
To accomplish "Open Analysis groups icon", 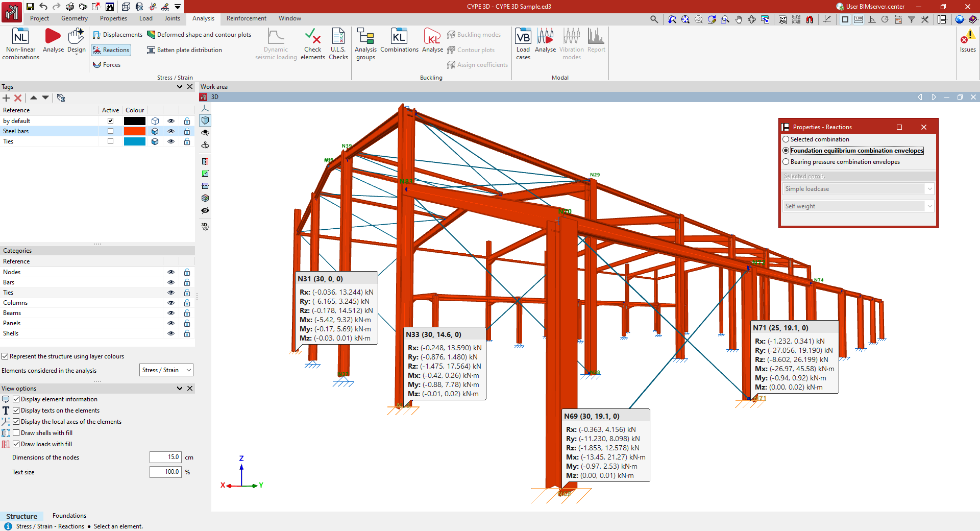I will (365, 37).
